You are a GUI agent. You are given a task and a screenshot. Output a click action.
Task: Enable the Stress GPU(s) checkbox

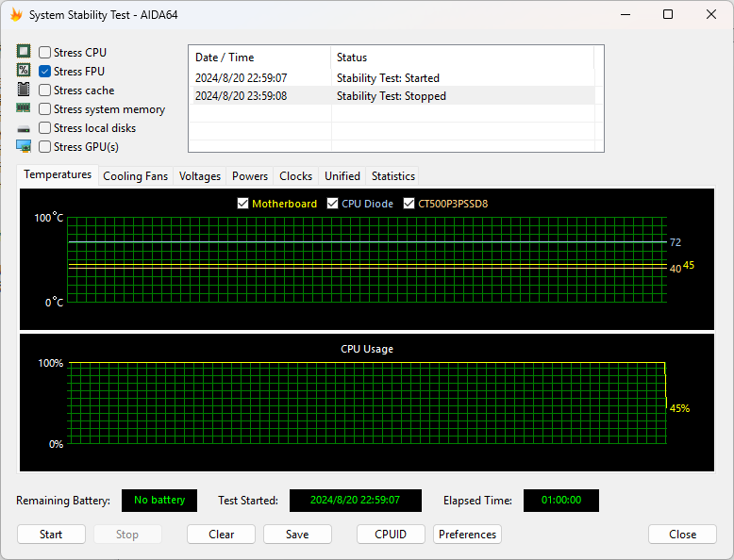[45, 147]
